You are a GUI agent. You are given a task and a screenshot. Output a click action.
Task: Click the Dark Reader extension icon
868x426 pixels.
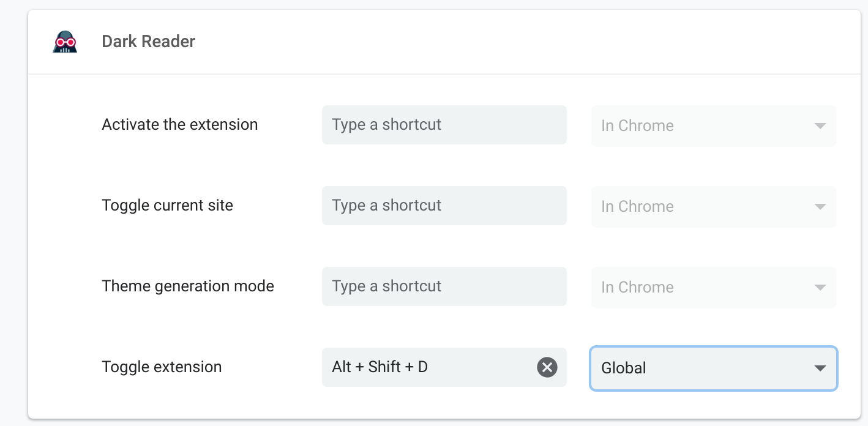pos(64,41)
